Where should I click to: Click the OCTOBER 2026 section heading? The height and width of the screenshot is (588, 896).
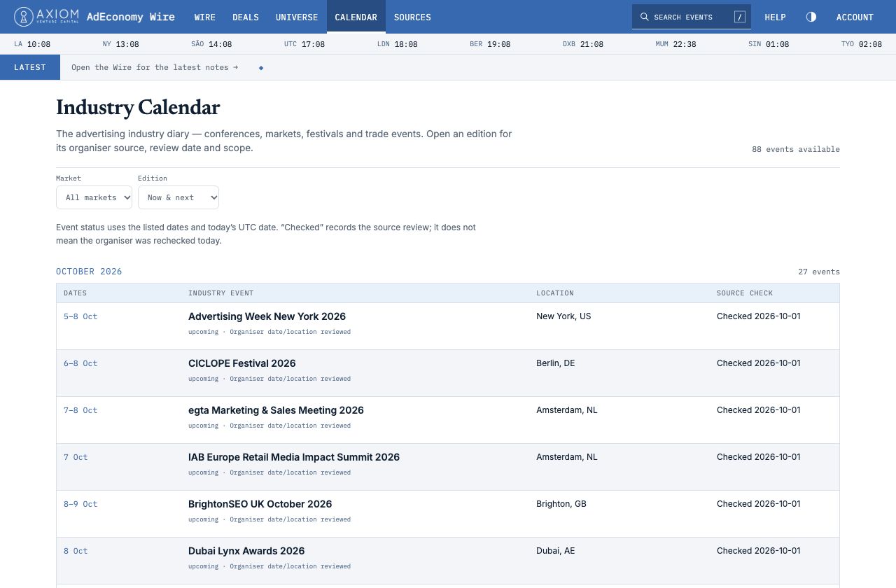[89, 272]
